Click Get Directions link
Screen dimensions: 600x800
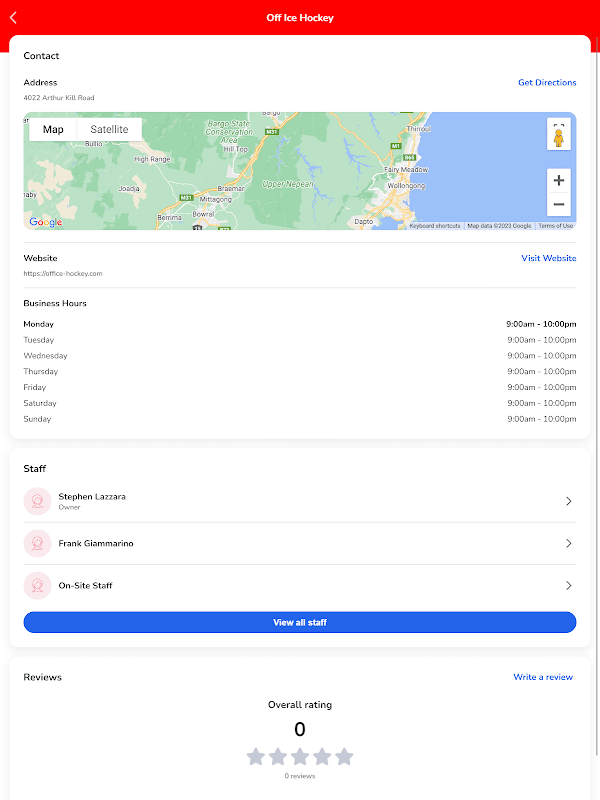click(x=547, y=83)
